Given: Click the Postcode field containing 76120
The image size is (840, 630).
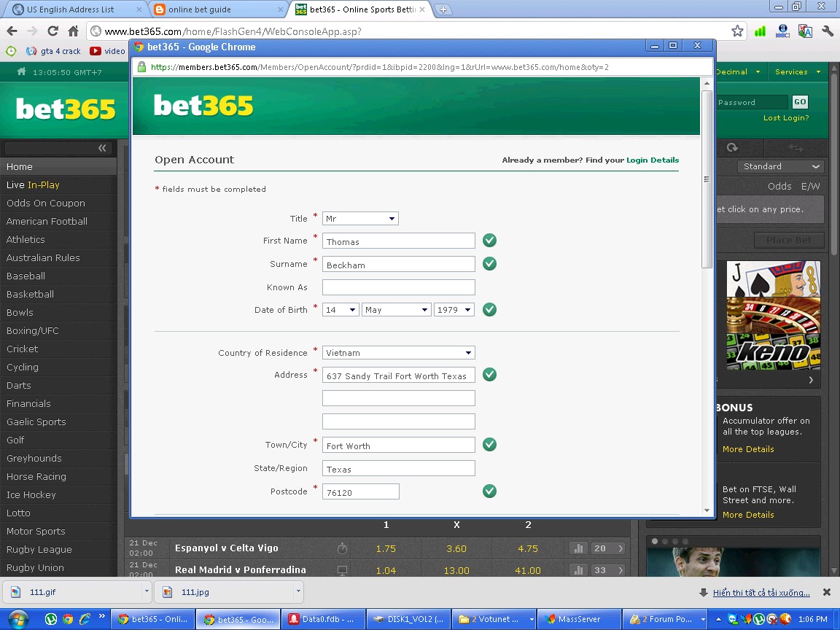Looking at the screenshot, I should [360, 491].
